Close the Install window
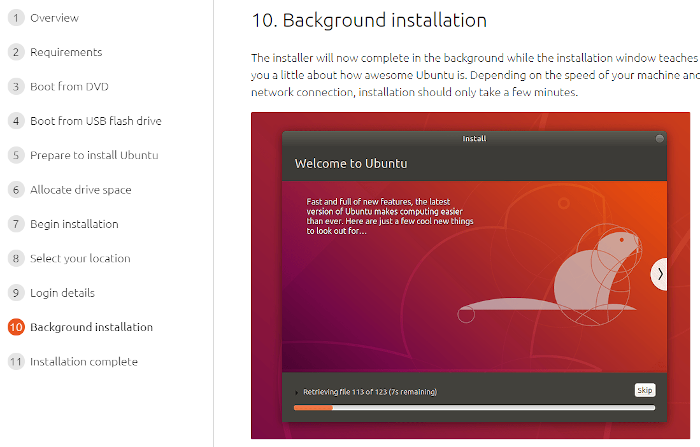 pos(659,139)
